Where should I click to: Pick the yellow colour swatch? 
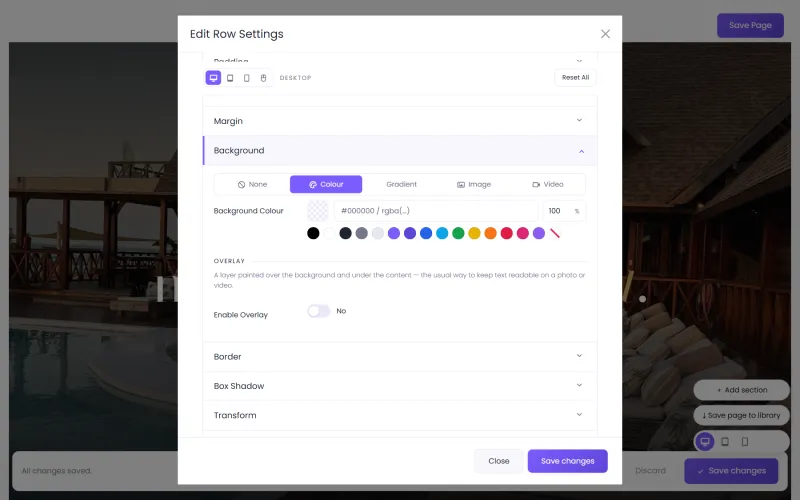474,233
